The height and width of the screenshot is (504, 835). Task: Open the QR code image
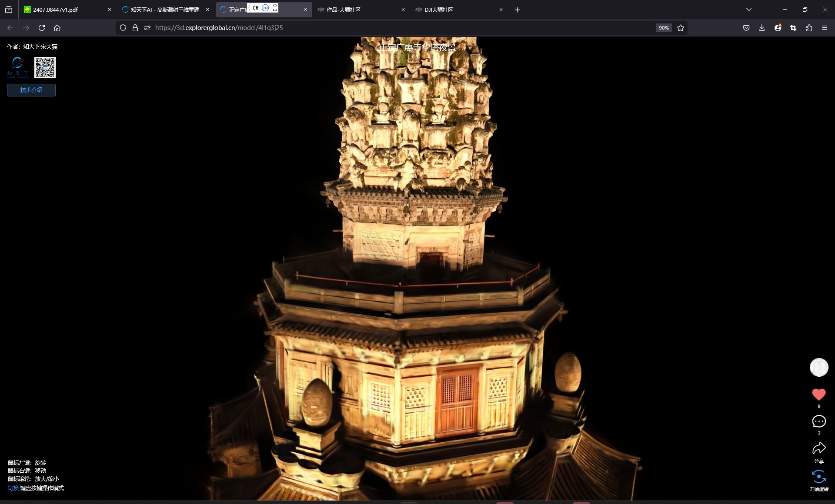[45, 67]
